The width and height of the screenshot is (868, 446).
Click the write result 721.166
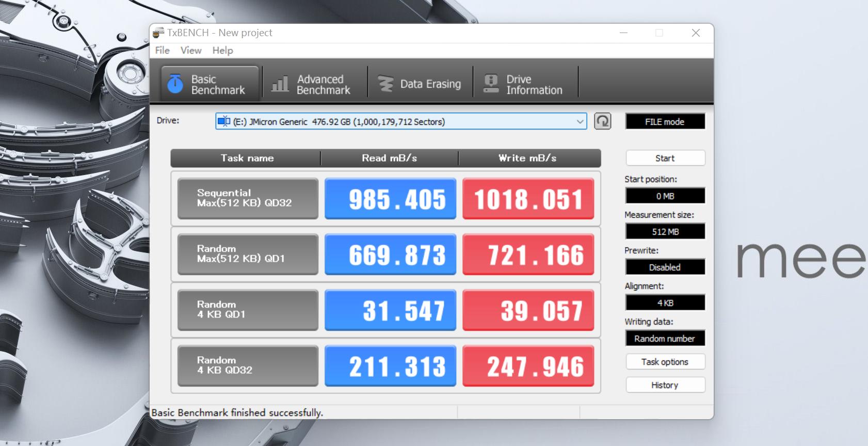[x=528, y=254]
